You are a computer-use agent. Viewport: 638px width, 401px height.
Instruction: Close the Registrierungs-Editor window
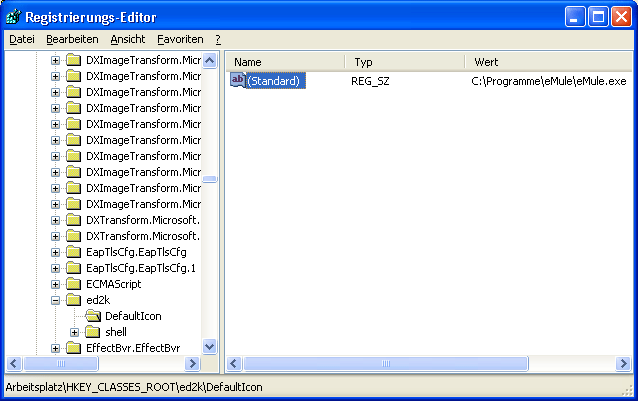pos(622,17)
